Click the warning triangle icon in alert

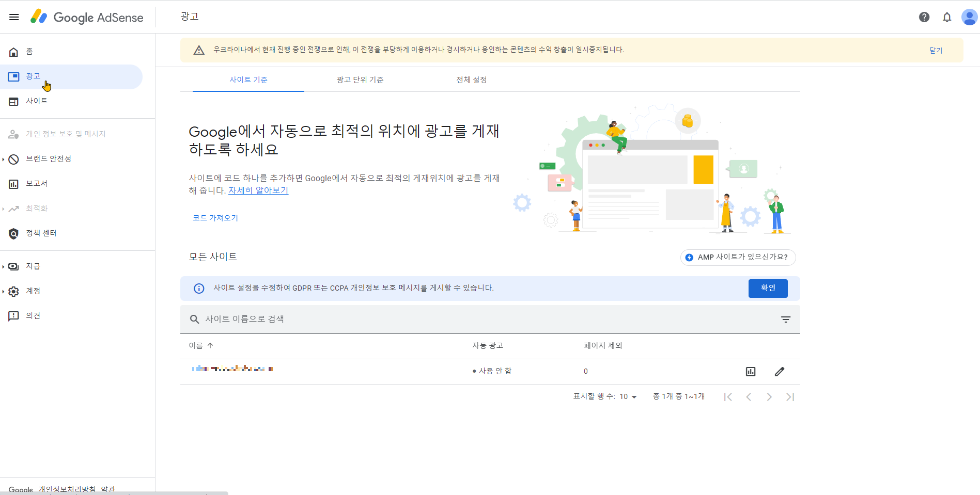[x=199, y=50]
